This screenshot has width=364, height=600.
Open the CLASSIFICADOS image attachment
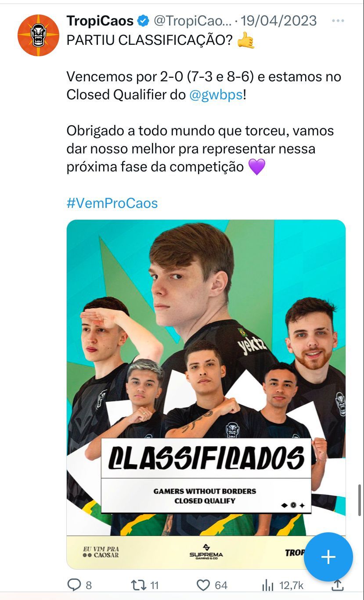coord(206,394)
